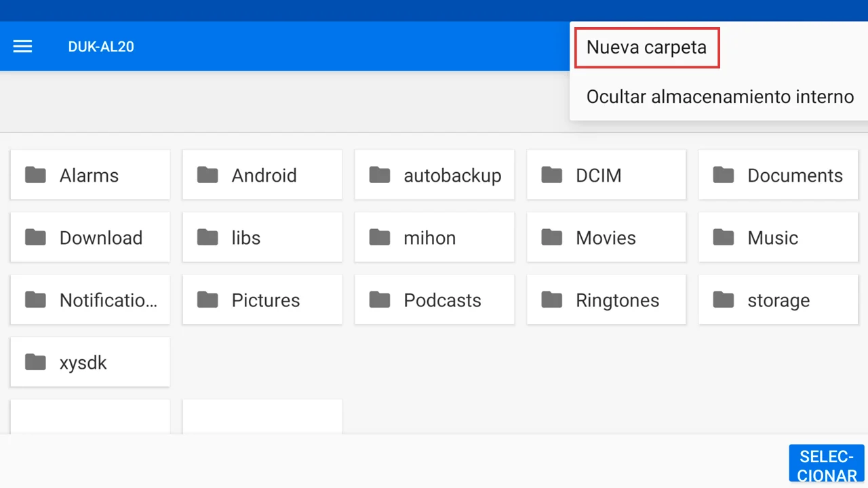Open the Notifications folder
This screenshot has height=488, width=868.
click(x=90, y=300)
